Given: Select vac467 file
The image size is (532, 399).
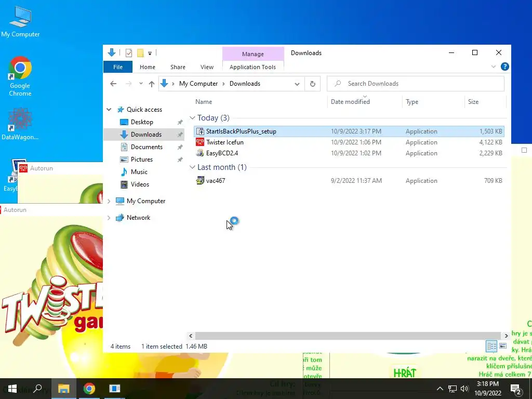Looking at the screenshot, I should (x=349, y=181).
